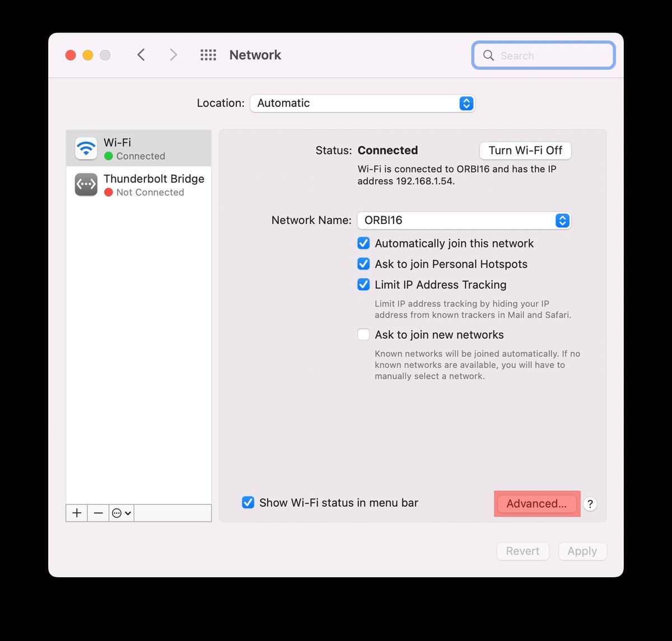Open help via the question mark icon
The height and width of the screenshot is (641, 672).
point(590,504)
